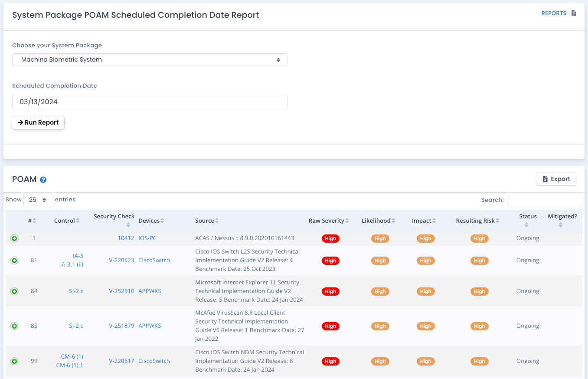Sort table by Security Check column
Image resolution: width=588 pixels, height=379 pixels.
[114, 221]
